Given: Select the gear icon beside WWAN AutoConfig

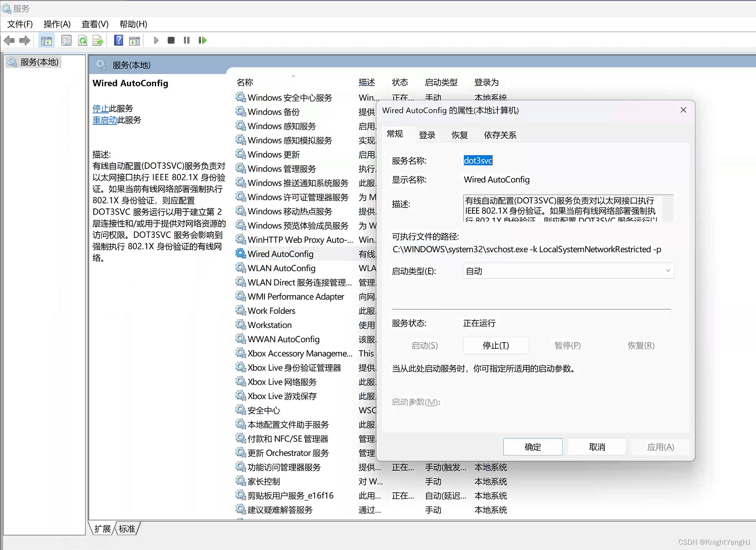Looking at the screenshot, I should 241,339.
